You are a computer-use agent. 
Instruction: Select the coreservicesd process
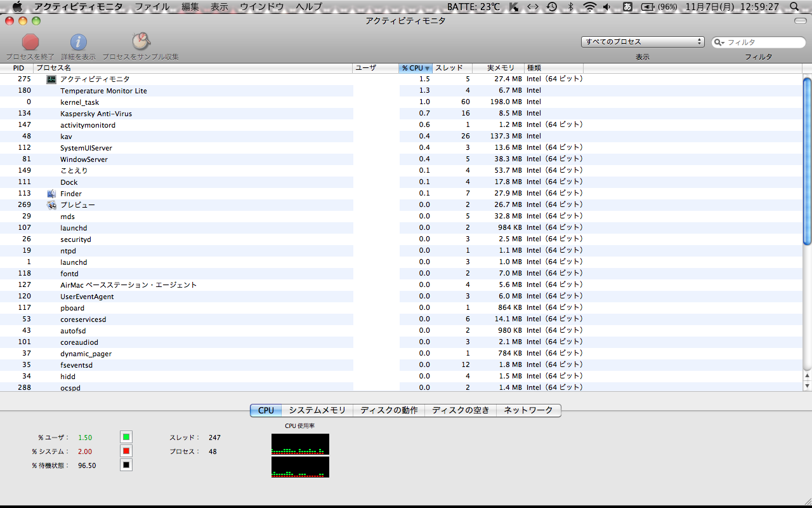(x=401, y=319)
